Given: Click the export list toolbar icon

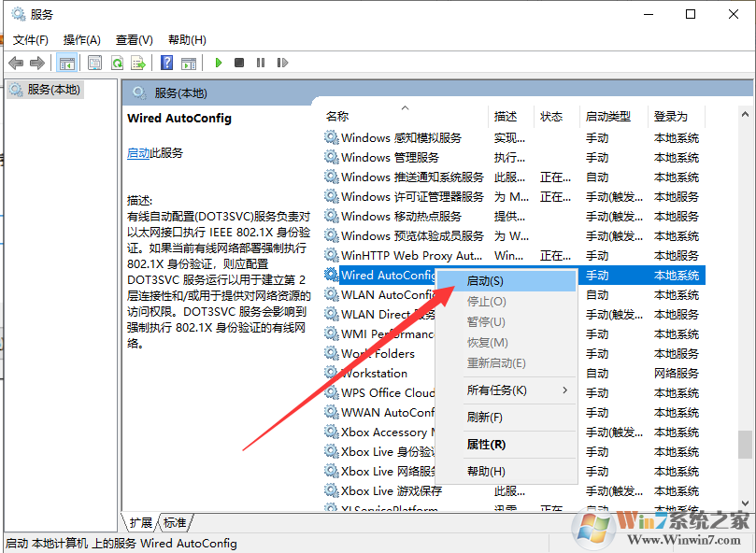Looking at the screenshot, I should [x=139, y=62].
